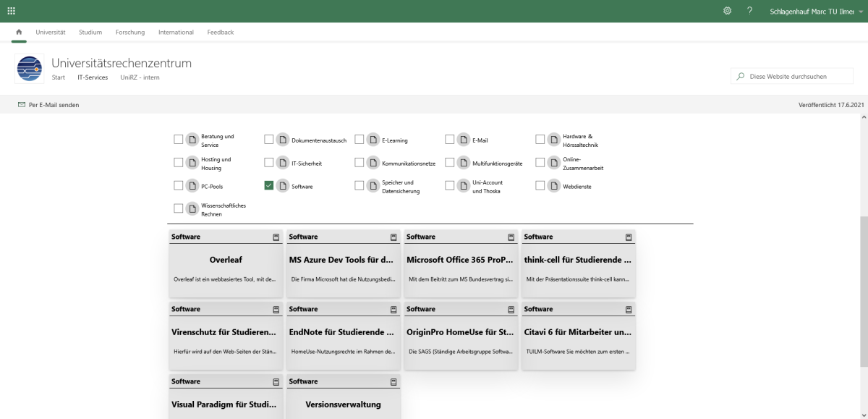Image resolution: width=868 pixels, height=419 pixels.
Task: Open the settings gear icon
Action: tap(727, 11)
